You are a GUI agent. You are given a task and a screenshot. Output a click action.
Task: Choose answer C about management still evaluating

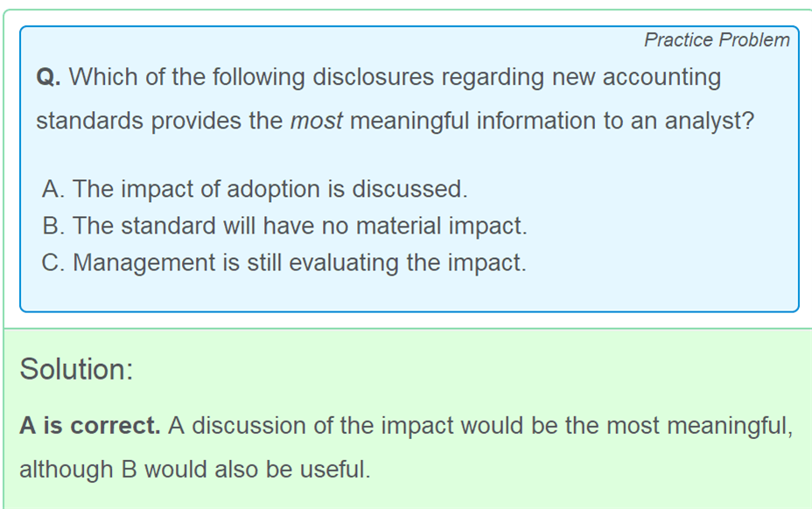point(283,262)
